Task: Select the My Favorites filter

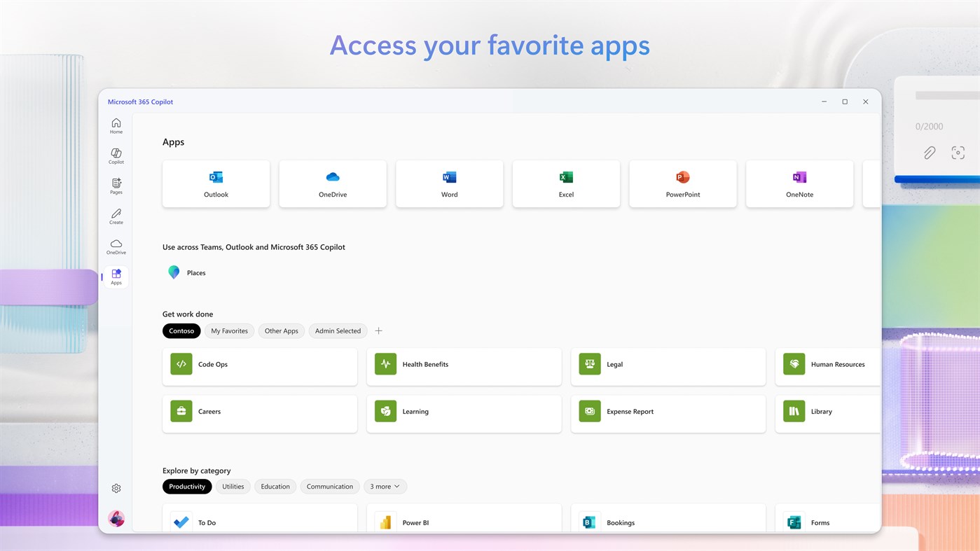Action: pyautogui.click(x=229, y=330)
